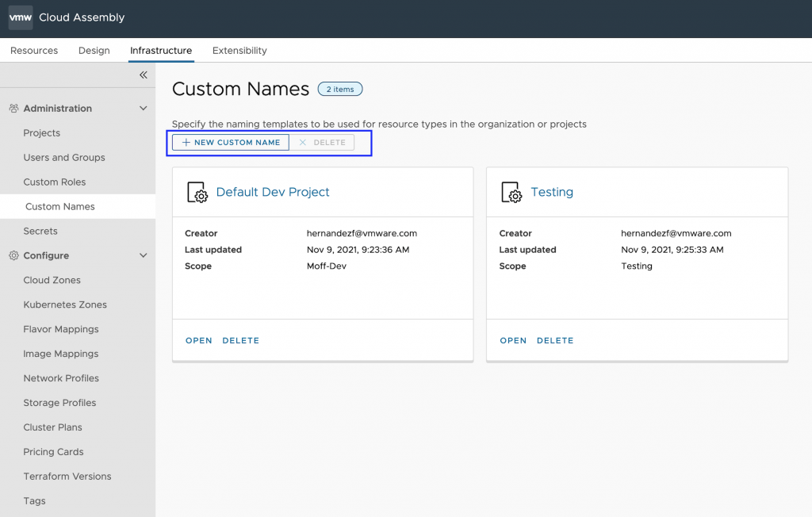Delete the Default Dev Project custom name
Screen dimensions: 812x517
[x=240, y=340]
